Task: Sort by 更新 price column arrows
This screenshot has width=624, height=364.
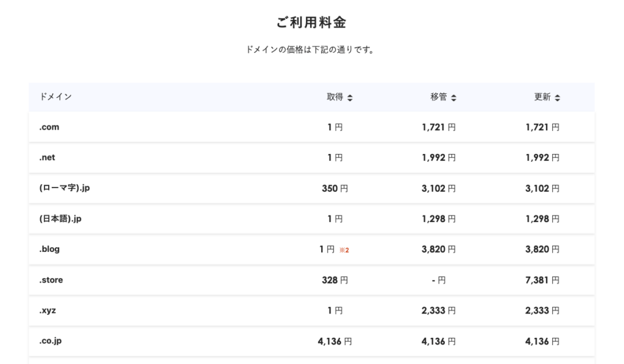Action: 558,97
